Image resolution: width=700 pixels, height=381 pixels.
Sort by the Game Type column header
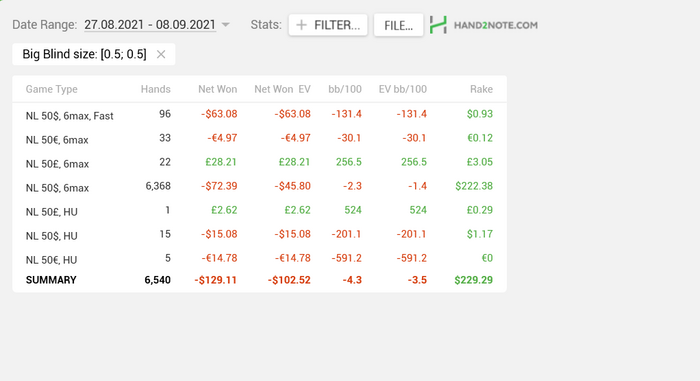point(51,89)
